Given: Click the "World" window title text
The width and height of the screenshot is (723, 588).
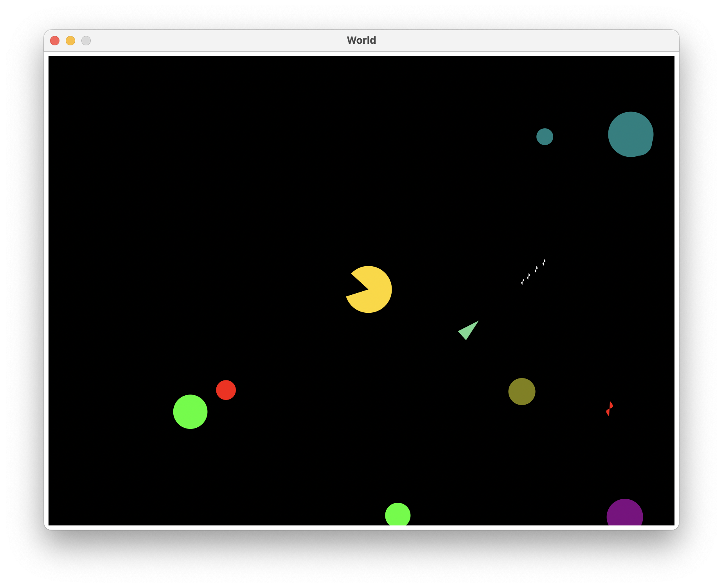Looking at the screenshot, I should [361, 40].
